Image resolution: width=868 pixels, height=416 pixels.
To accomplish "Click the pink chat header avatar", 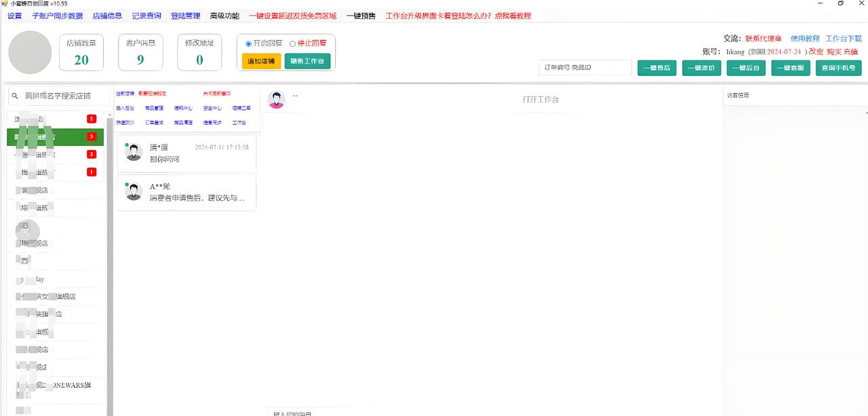I will pyautogui.click(x=277, y=100).
